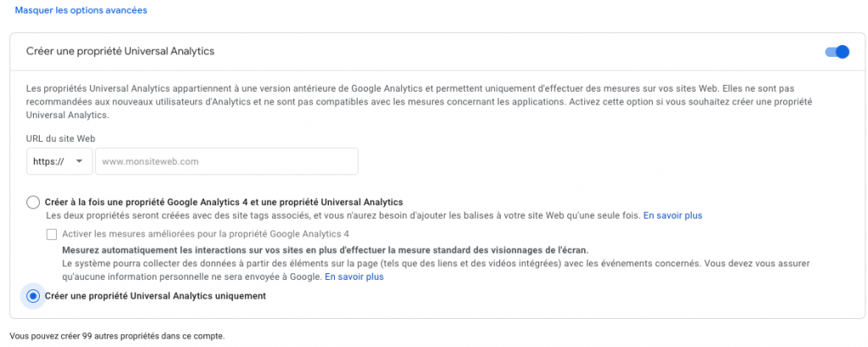Click the 'Activer les mesures améliorées' label text
Screen dimensions: 868x347
tap(204, 234)
